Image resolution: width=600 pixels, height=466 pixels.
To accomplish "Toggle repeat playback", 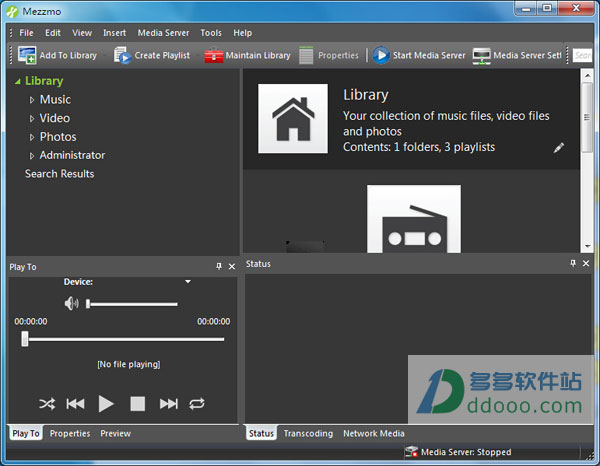I will coord(197,404).
